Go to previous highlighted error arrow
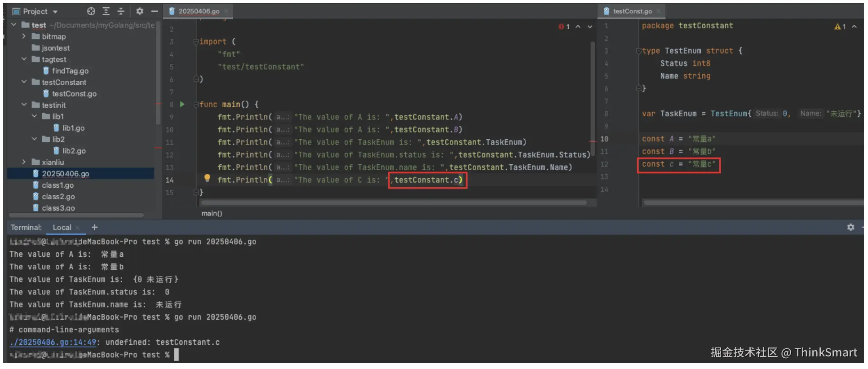868x369 pixels. tap(578, 26)
